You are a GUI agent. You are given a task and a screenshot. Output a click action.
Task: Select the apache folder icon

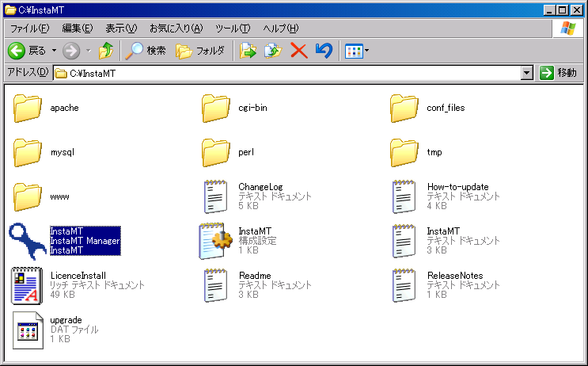[28, 109]
